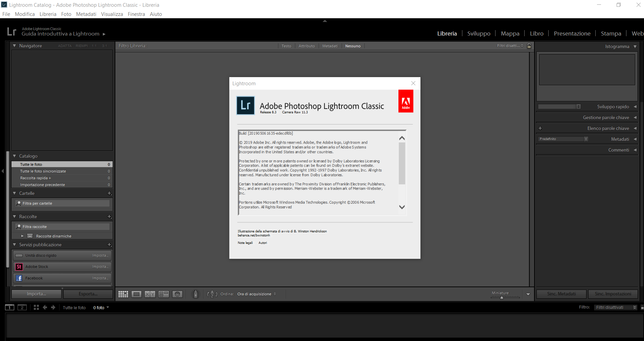This screenshot has width=644, height=341.
Task: Select the Painter spray can tool
Action: (195, 294)
